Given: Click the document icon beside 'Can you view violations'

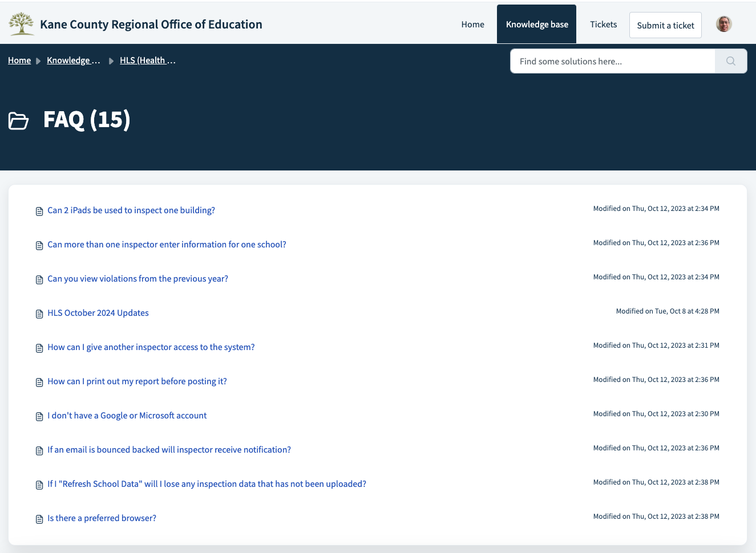Looking at the screenshot, I should (39, 280).
